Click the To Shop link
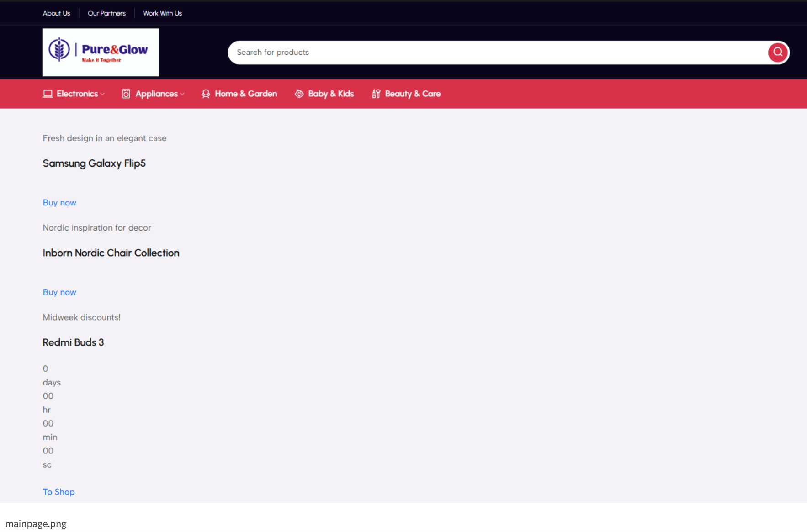 (x=59, y=492)
